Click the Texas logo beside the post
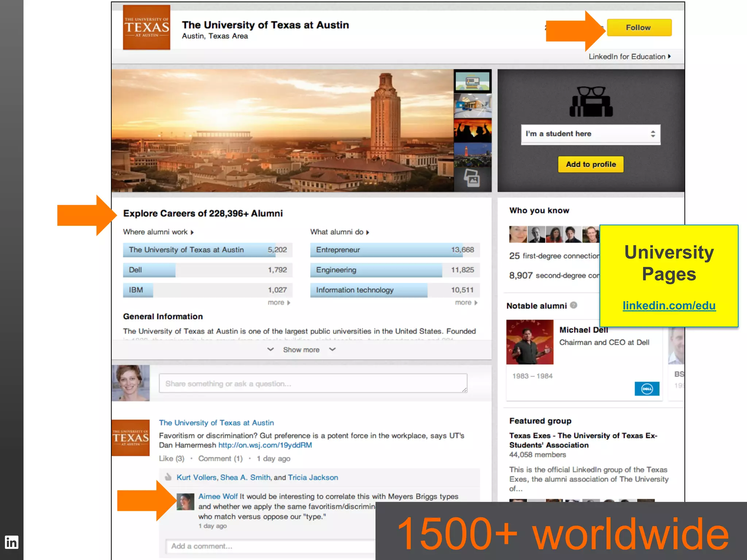Image resolution: width=747 pixels, height=560 pixels. [131, 437]
